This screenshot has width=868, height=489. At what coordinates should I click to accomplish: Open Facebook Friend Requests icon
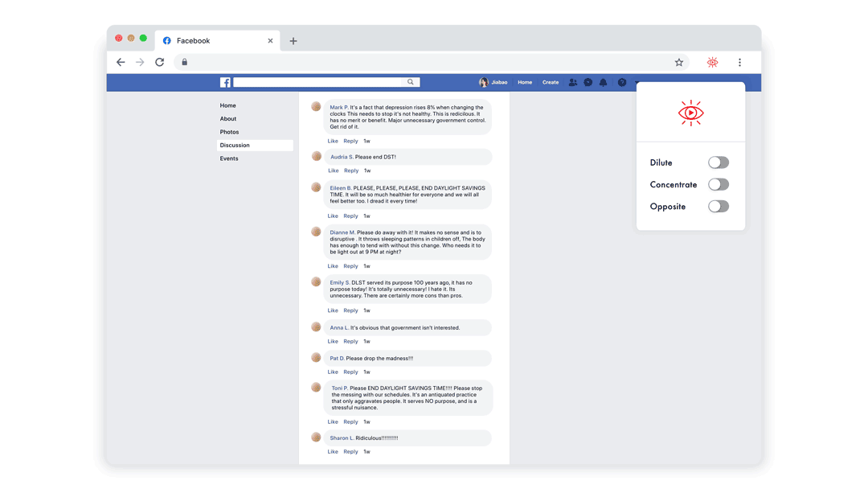(572, 82)
